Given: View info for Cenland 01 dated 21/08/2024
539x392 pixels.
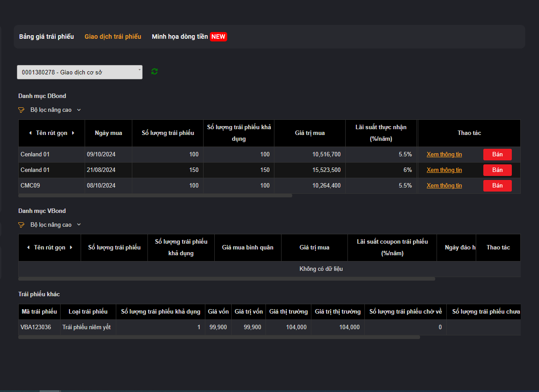Looking at the screenshot, I should click(x=444, y=170).
